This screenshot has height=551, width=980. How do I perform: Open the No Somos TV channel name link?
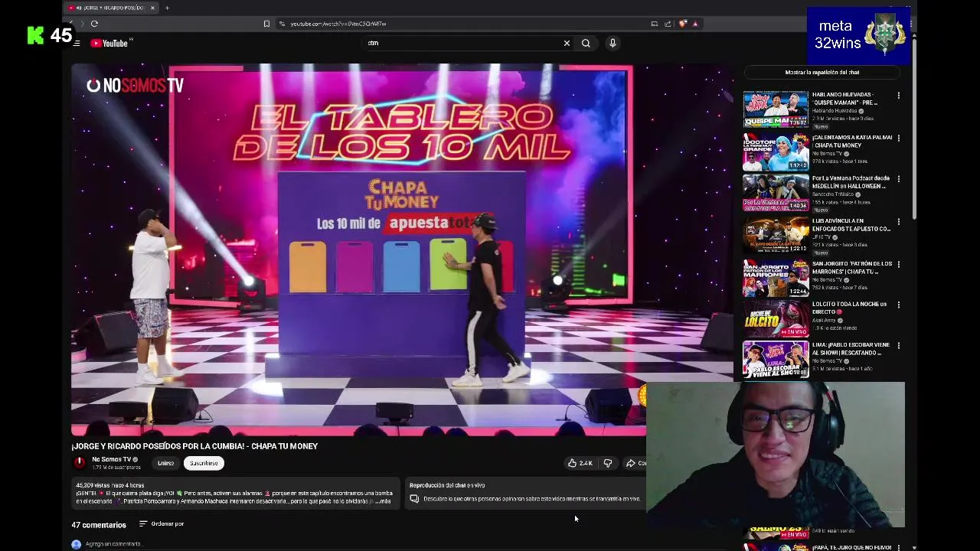(x=111, y=459)
